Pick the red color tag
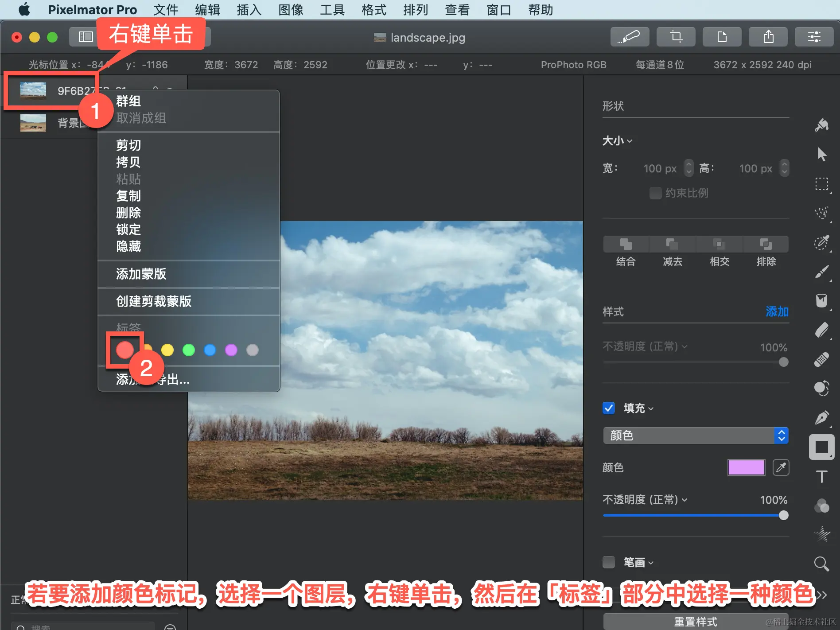The image size is (840, 630). (125, 350)
